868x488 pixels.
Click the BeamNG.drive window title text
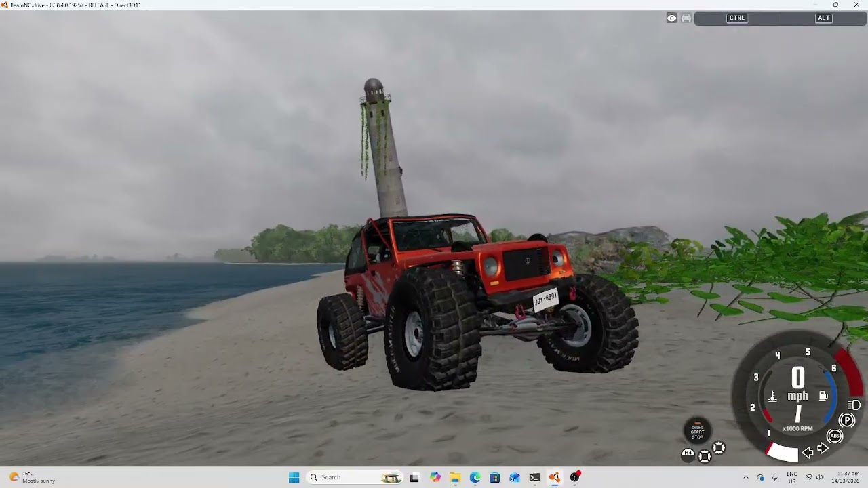(x=75, y=5)
